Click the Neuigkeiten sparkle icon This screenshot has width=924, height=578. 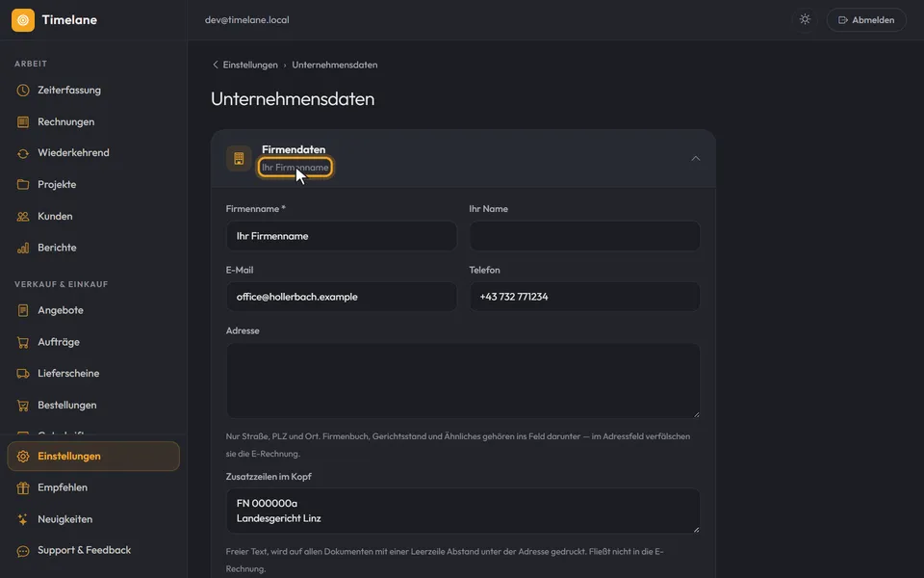click(23, 519)
